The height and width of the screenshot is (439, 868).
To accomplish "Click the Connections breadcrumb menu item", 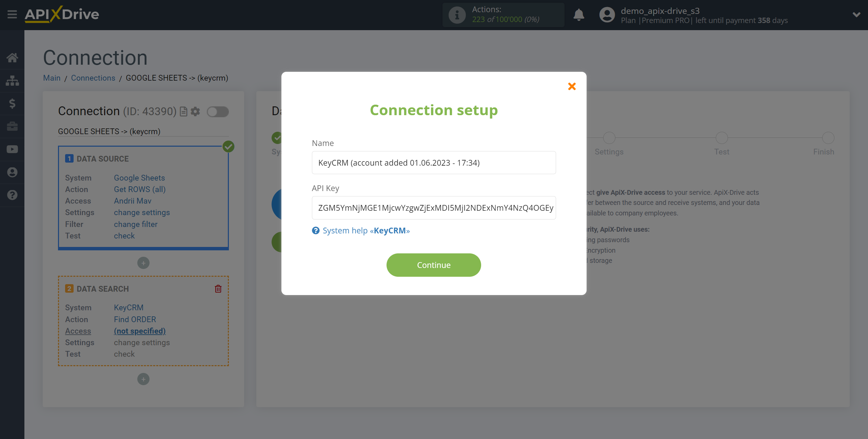I will tap(93, 78).
